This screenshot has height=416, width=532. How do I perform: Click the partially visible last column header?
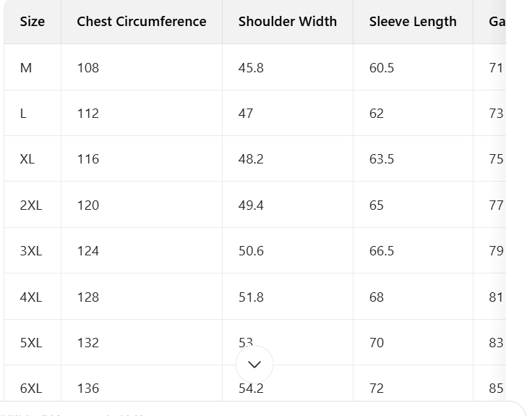[496, 22]
